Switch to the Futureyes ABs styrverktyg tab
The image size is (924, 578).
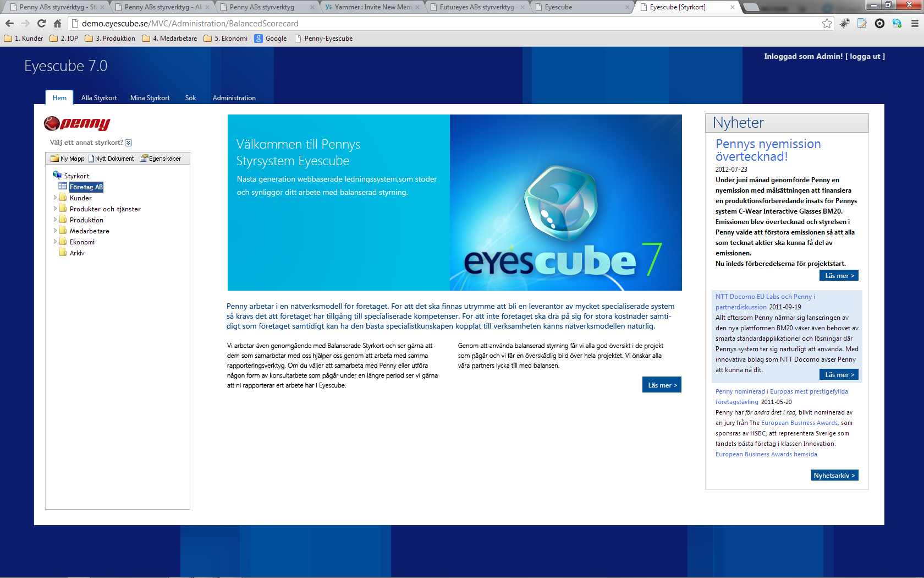click(477, 7)
